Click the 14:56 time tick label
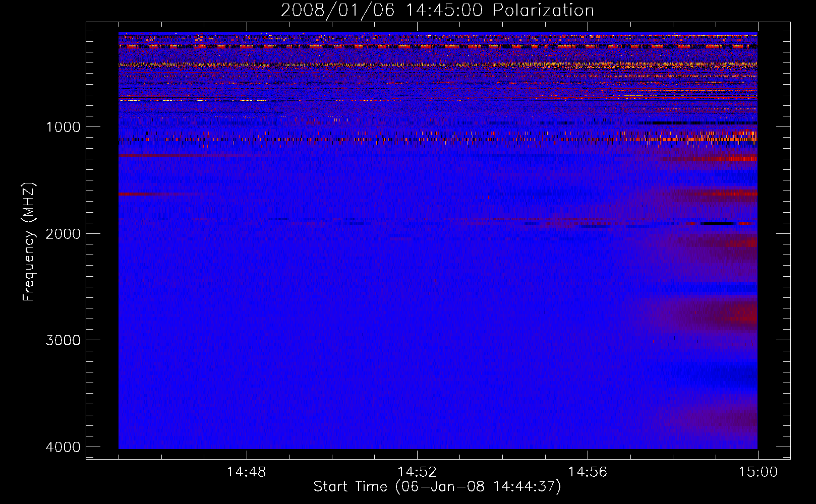Image resolution: width=816 pixels, height=504 pixels. click(x=588, y=472)
